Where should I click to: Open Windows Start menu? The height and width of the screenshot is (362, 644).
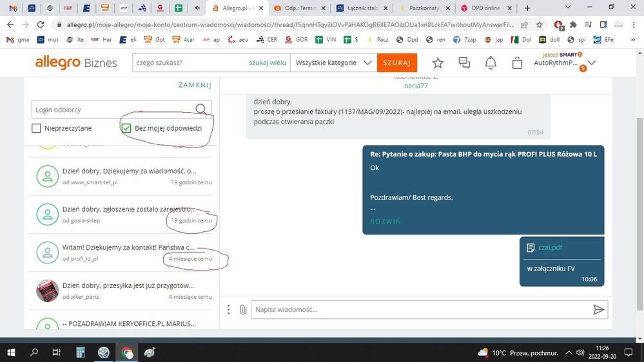coord(11,352)
